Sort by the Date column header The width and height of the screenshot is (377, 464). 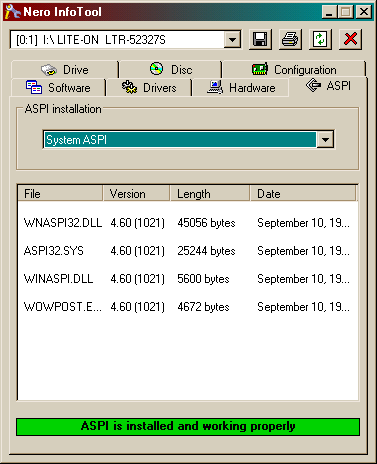pyautogui.click(x=303, y=194)
